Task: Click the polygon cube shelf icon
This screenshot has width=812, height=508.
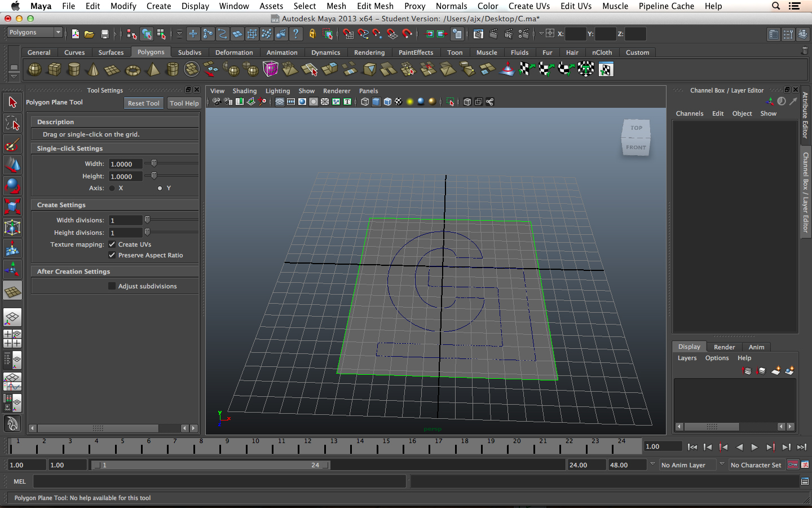Action: point(55,69)
